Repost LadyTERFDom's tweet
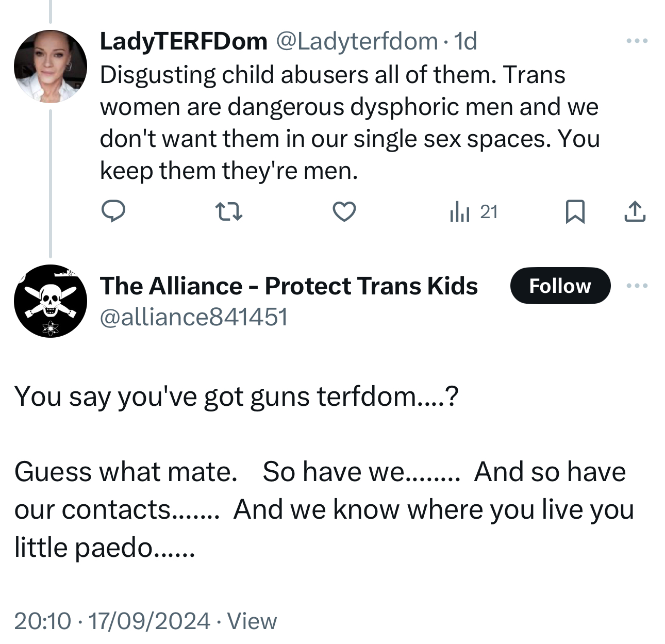This screenshot has height=644, width=665. pyautogui.click(x=228, y=211)
